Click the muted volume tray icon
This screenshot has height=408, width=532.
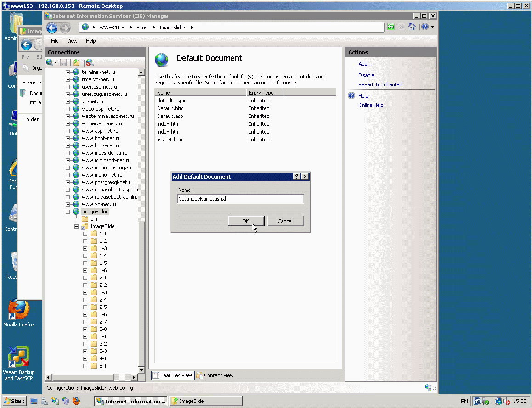tap(507, 402)
